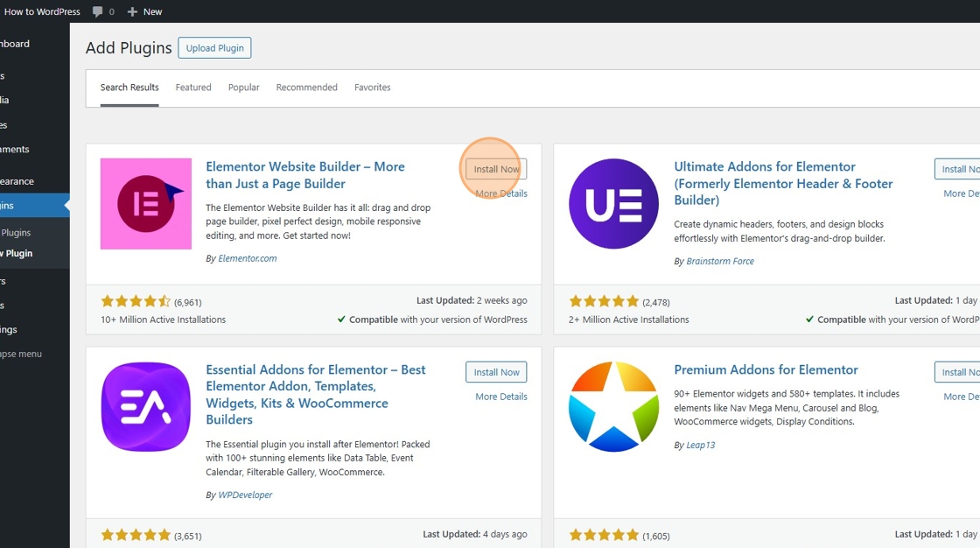Open the Essential Addons for Elementor title link
The image size is (980, 548).
(316, 395)
